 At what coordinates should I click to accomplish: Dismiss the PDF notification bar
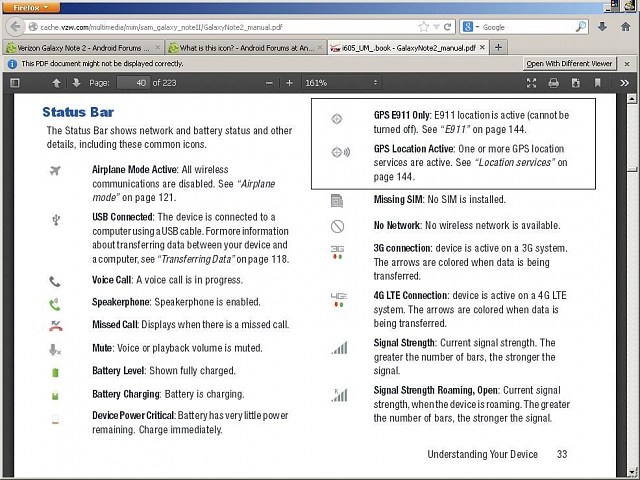pyautogui.click(x=627, y=64)
